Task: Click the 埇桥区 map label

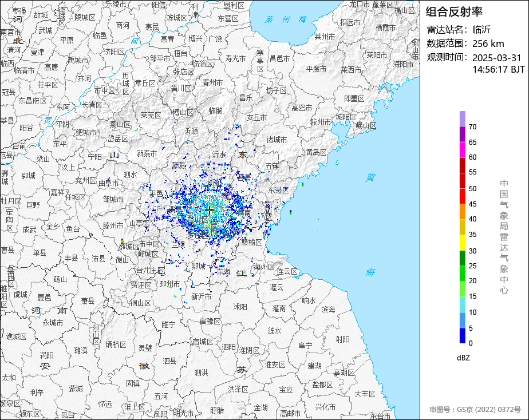Action: click(116, 344)
